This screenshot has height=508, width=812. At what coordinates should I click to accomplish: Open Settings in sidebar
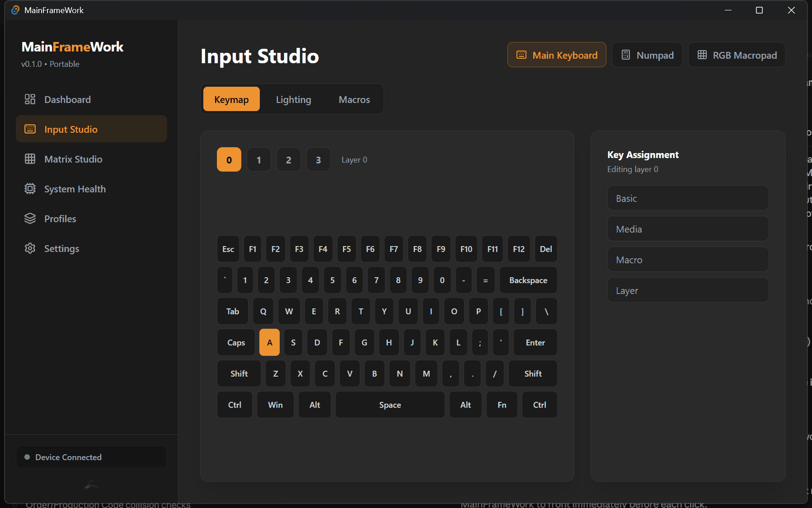point(91,248)
